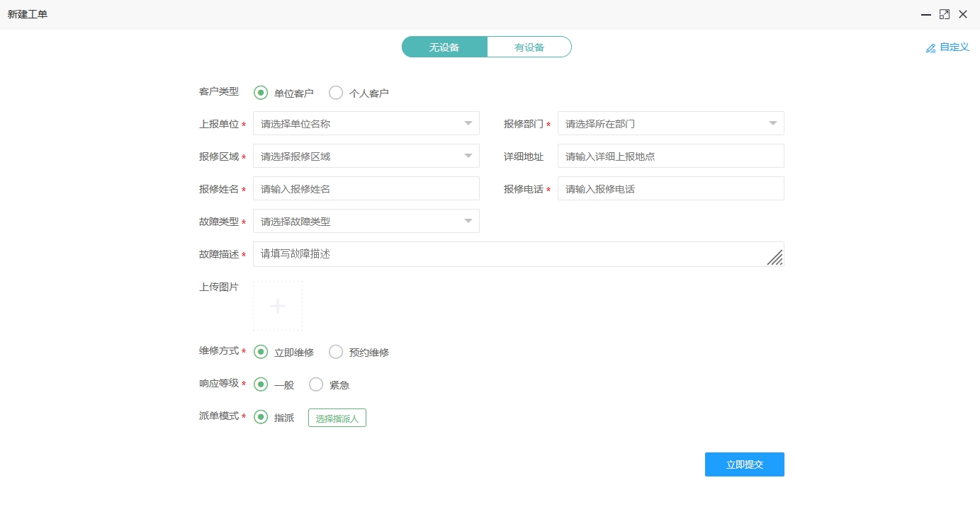The height and width of the screenshot is (514, 980).
Task: Click the 选择指派人 button
Action: [x=337, y=418]
